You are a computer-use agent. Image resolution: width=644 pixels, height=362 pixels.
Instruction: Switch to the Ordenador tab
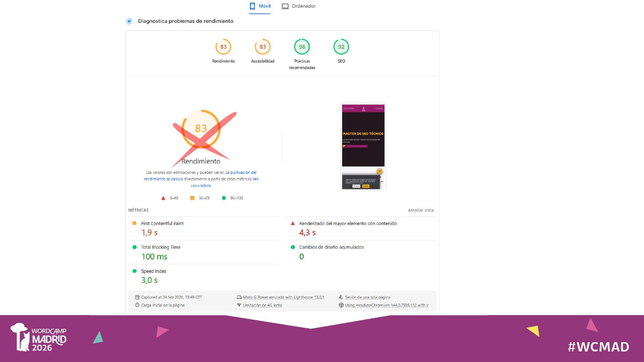pyautogui.click(x=299, y=6)
